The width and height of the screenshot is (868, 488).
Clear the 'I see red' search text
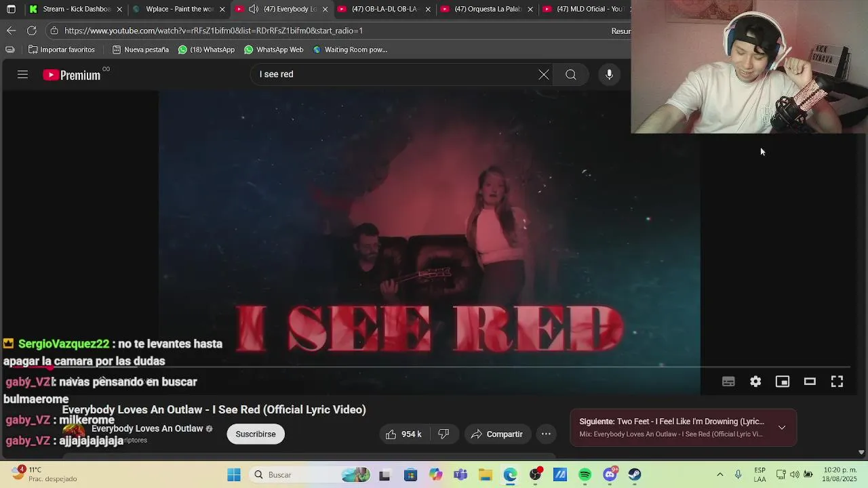point(544,75)
